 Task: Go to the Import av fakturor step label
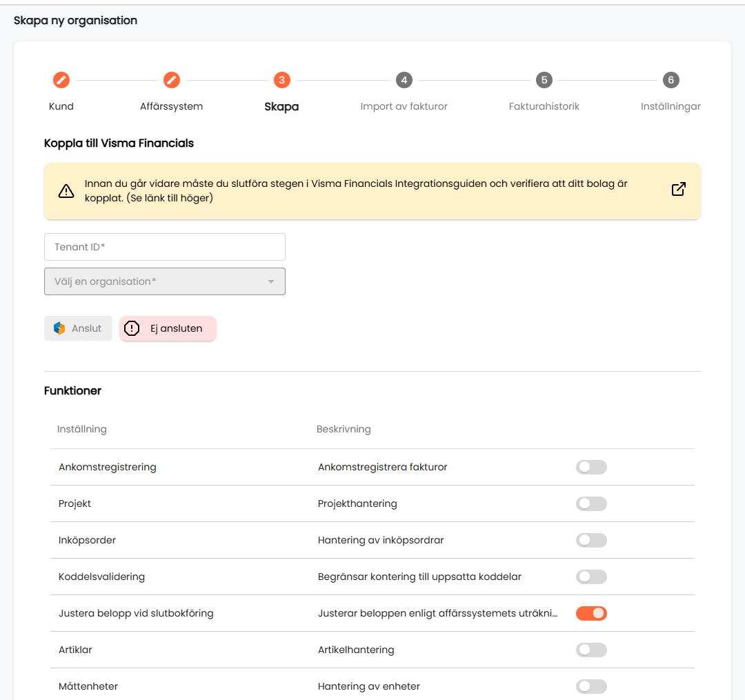point(404,106)
